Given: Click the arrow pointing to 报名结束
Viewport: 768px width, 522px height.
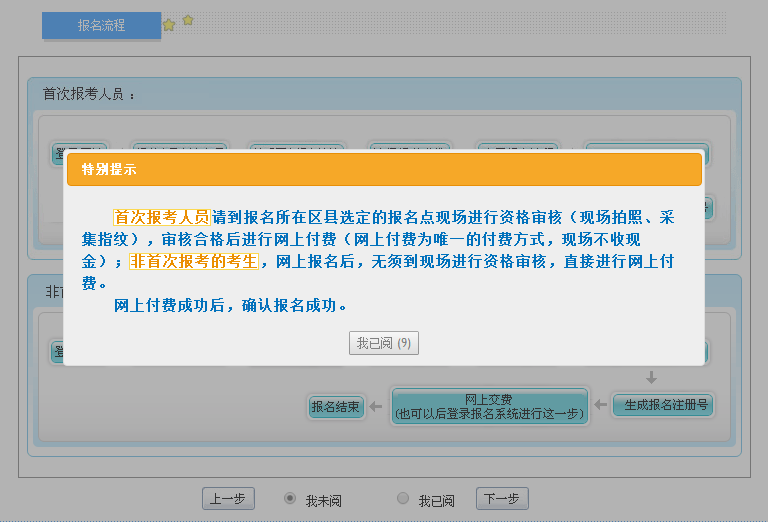Looking at the screenshot, I should point(376,406).
